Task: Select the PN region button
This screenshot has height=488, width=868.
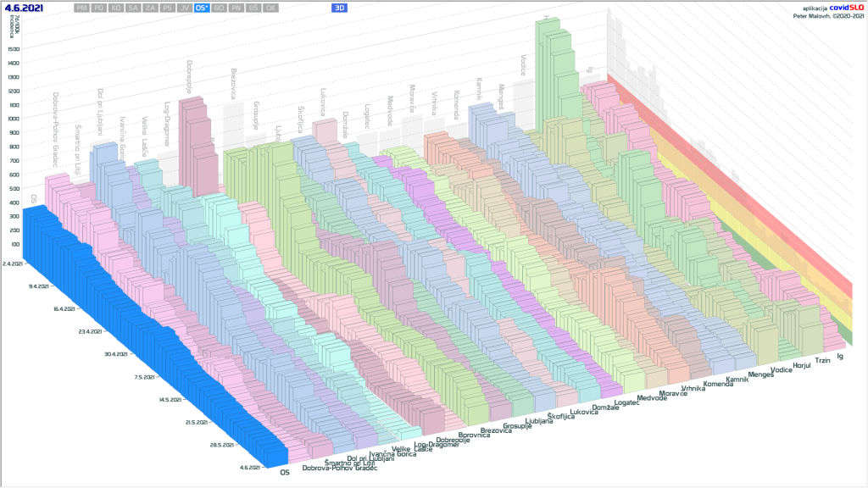Action: point(236,8)
